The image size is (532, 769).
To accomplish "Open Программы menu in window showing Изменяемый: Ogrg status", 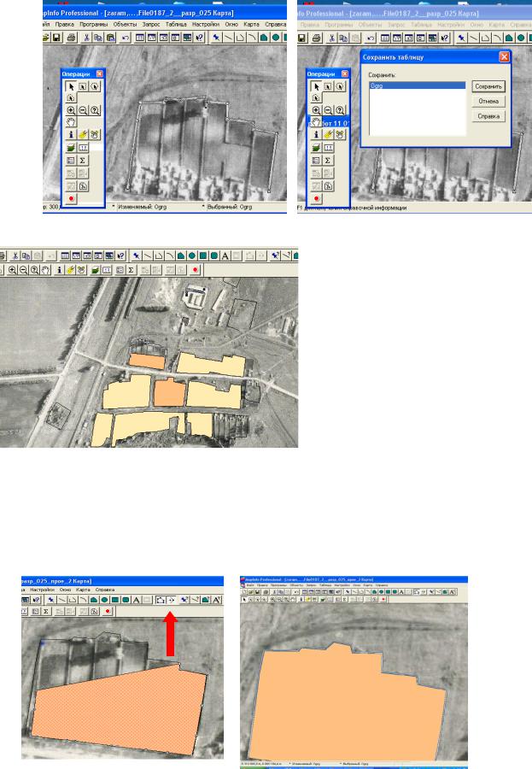I will pyautogui.click(x=93, y=24).
